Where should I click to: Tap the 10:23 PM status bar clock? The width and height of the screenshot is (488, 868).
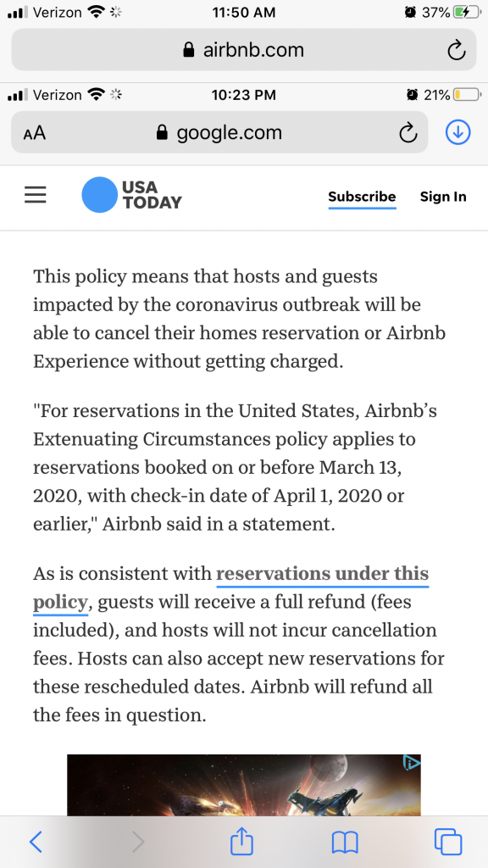tap(243, 95)
